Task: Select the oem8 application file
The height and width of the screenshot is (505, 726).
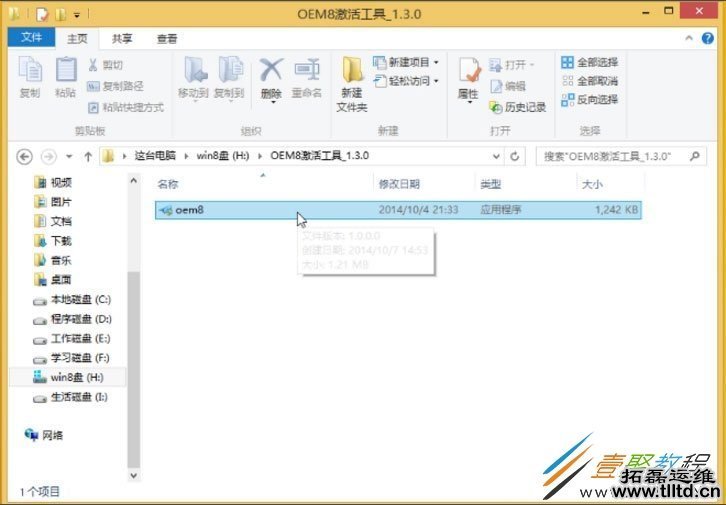Action: [398, 210]
